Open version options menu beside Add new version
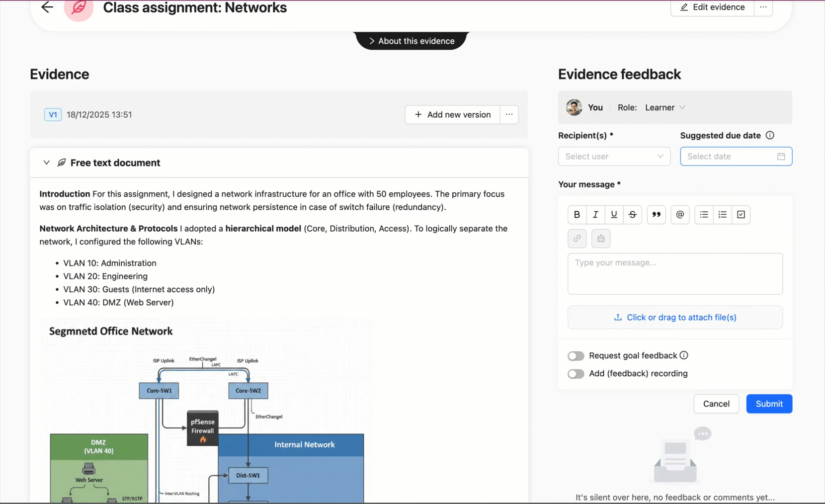The image size is (825, 504). click(x=509, y=115)
